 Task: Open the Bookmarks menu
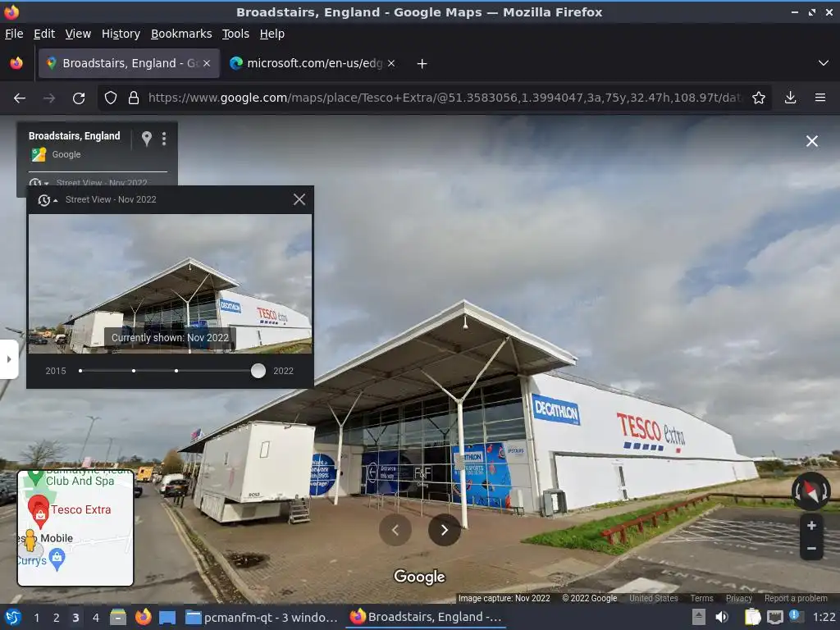[x=181, y=34]
